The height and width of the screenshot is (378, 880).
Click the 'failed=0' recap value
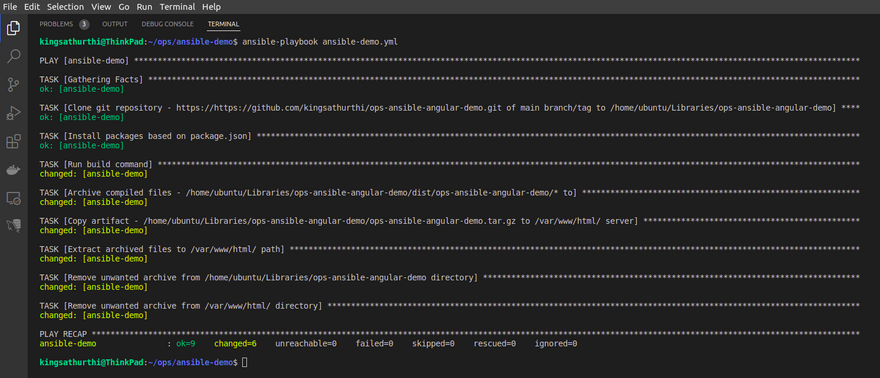pyautogui.click(x=374, y=344)
